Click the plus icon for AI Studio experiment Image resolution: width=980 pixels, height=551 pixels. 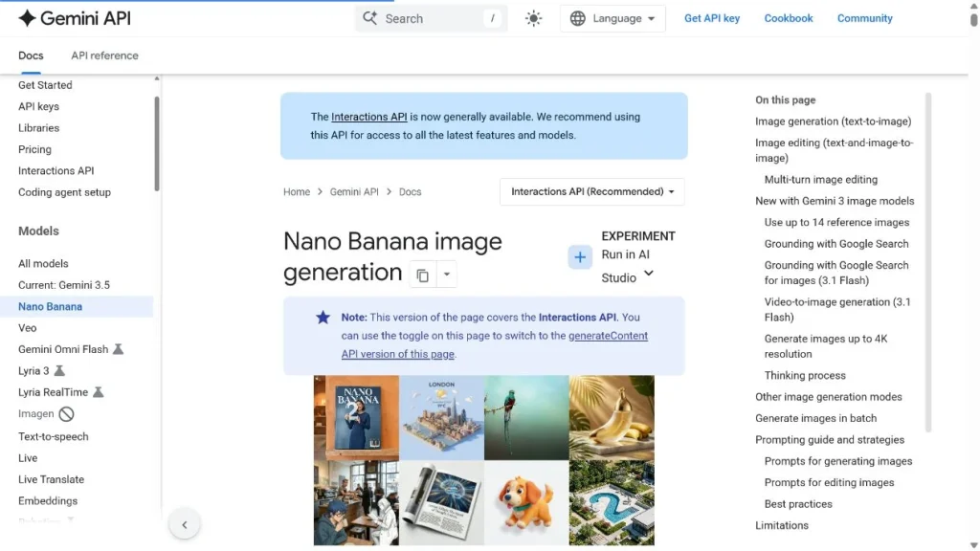pyautogui.click(x=580, y=256)
